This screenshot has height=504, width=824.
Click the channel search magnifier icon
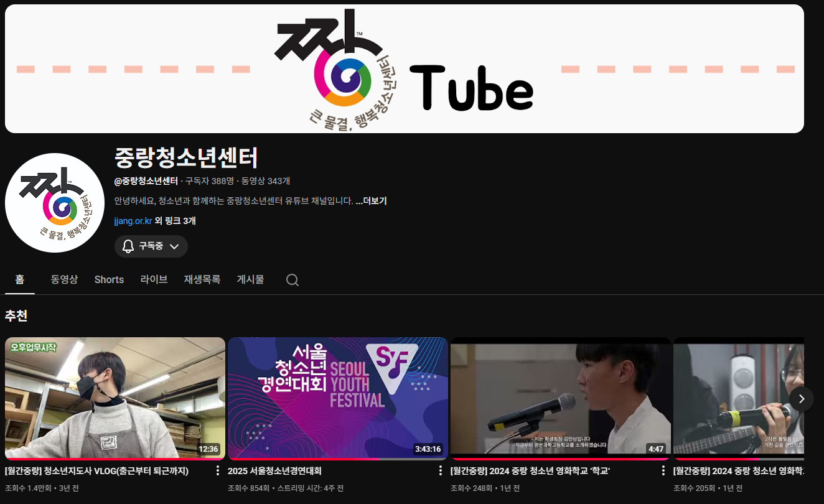tap(293, 280)
